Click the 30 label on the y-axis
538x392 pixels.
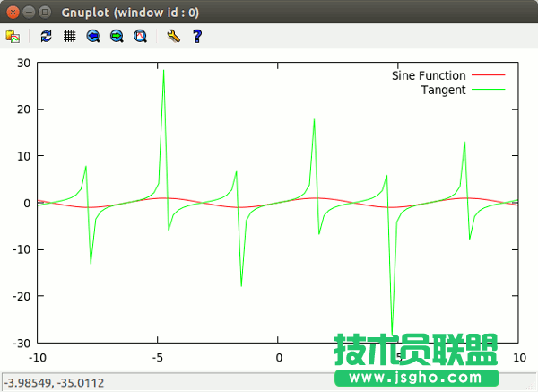pyautogui.click(x=23, y=63)
